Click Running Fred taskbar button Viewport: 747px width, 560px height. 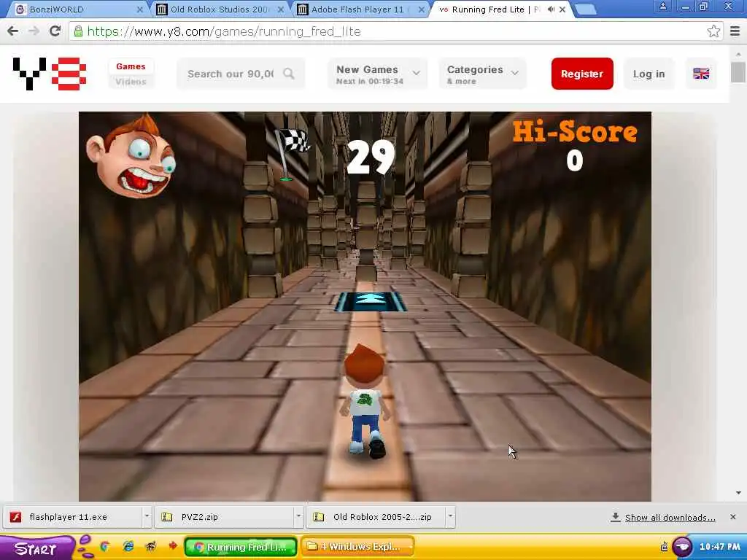[x=241, y=547]
